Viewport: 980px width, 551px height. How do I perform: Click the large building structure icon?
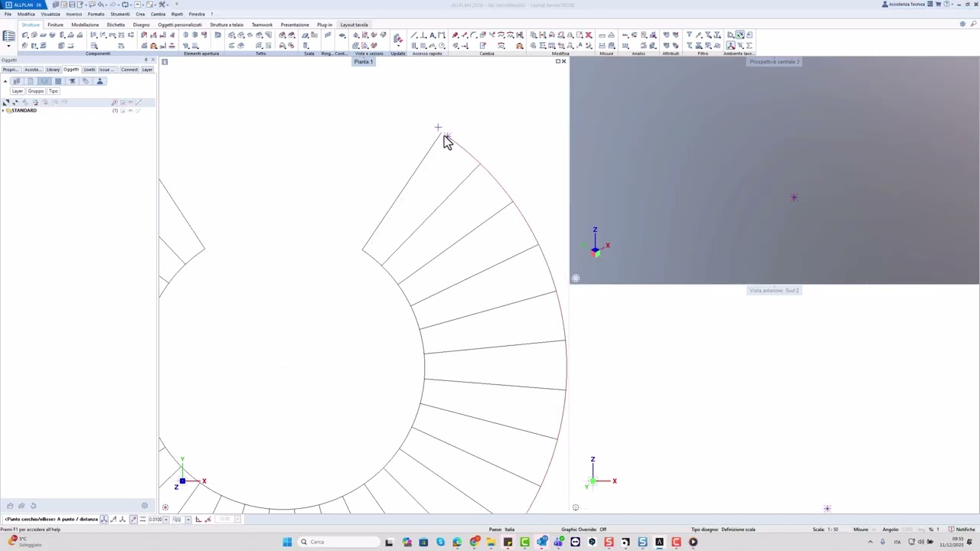pyautogui.click(x=8, y=36)
